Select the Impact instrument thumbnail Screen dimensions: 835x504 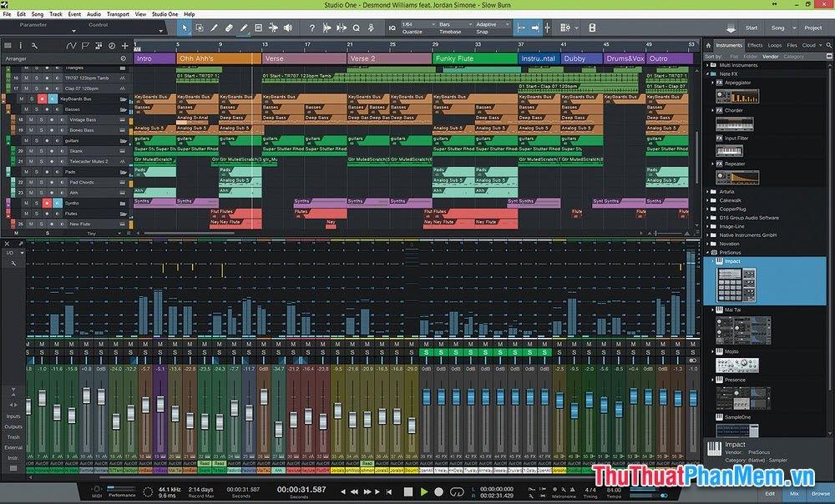(736, 285)
